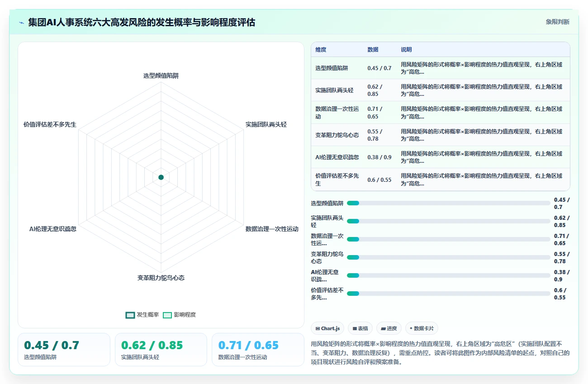Click table cell 变革阻力鸵鸟心态

tap(337, 135)
